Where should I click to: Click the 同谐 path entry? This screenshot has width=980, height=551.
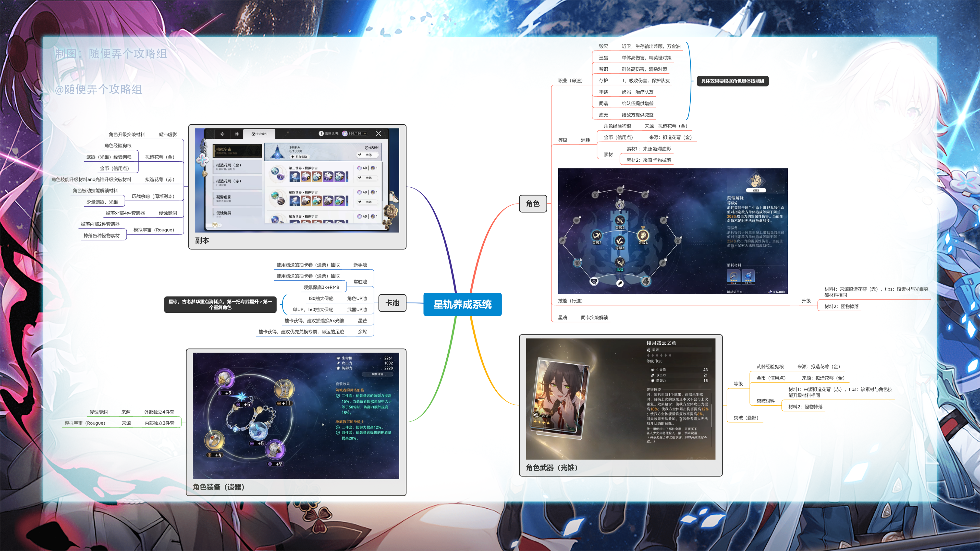pos(603,103)
